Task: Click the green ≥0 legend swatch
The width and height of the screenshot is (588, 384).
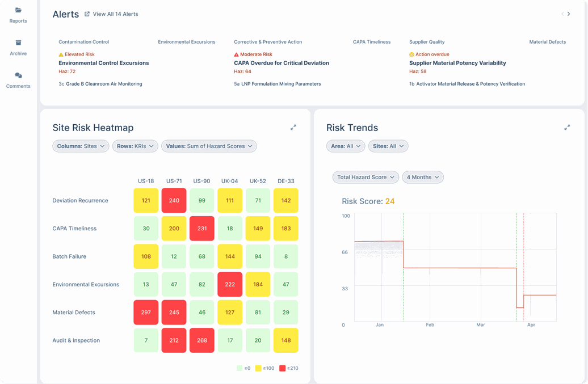Action: [240, 368]
